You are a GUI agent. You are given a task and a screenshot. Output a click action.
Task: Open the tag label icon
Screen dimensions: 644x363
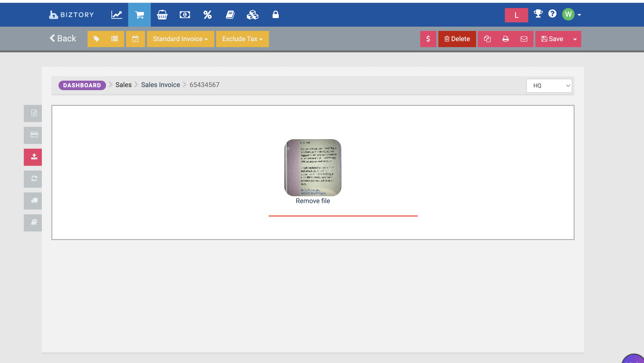(x=96, y=39)
